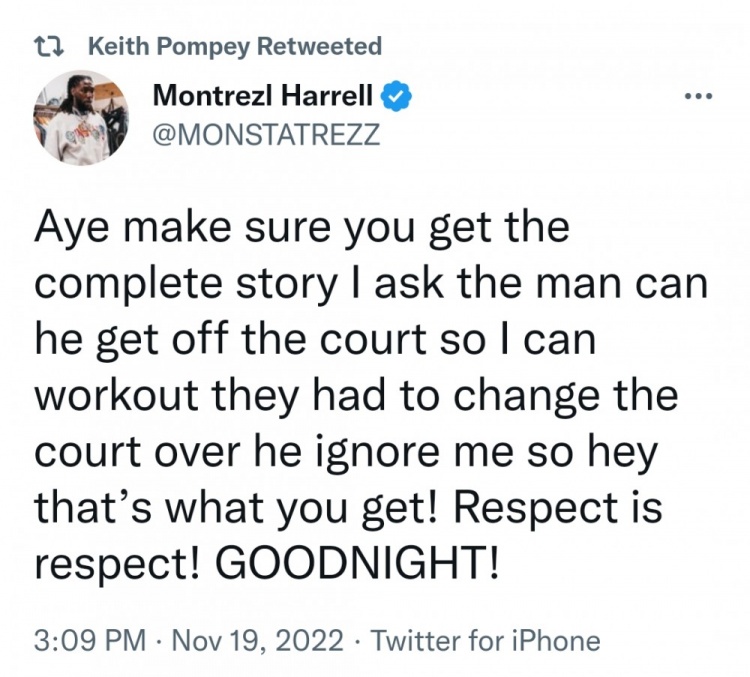750x677 pixels.
Task: Click the blue verified badge
Action: click(399, 97)
